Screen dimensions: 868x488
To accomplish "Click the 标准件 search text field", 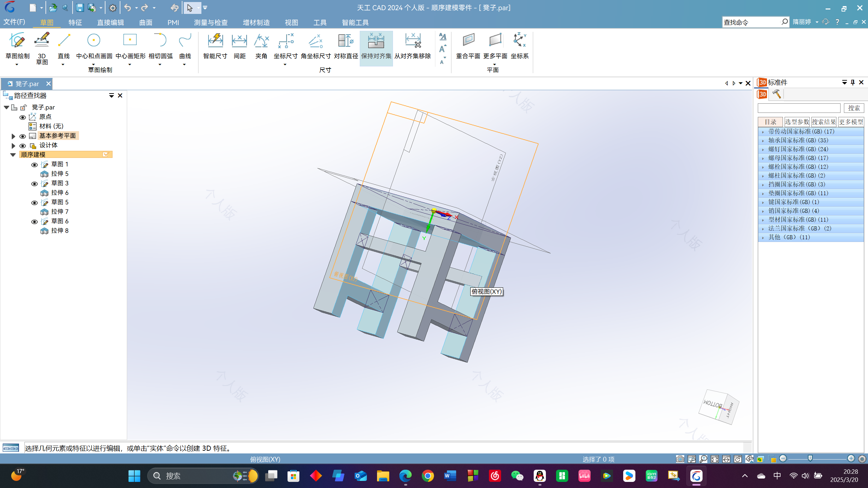I will pos(799,108).
